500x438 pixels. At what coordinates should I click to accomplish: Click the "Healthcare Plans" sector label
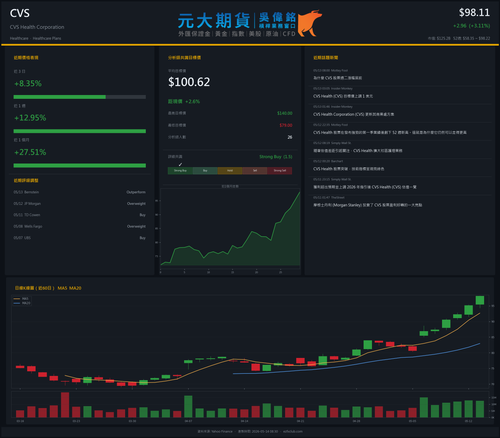point(47,38)
